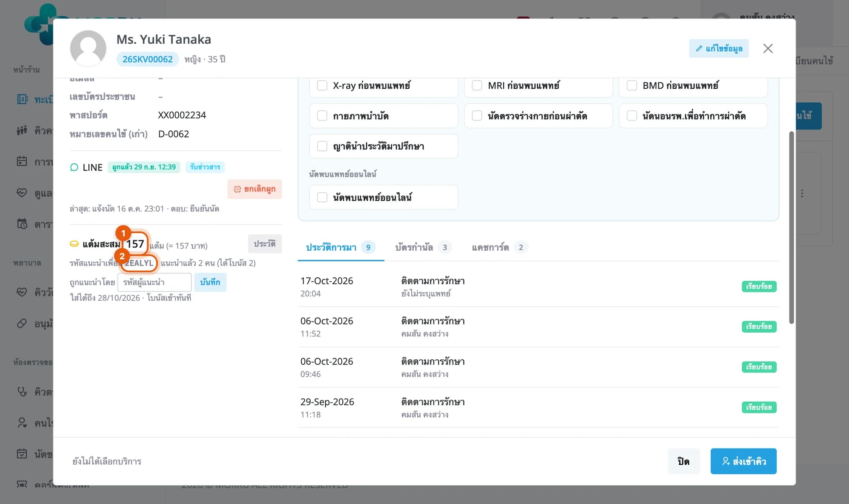Click the แก้ไขข้อมูล edit button

click(719, 48)
